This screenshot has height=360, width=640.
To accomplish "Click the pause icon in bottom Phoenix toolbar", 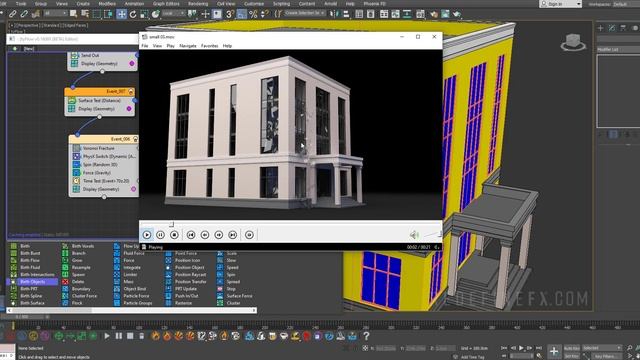I will pyautogui.click(x=118, y=336).
